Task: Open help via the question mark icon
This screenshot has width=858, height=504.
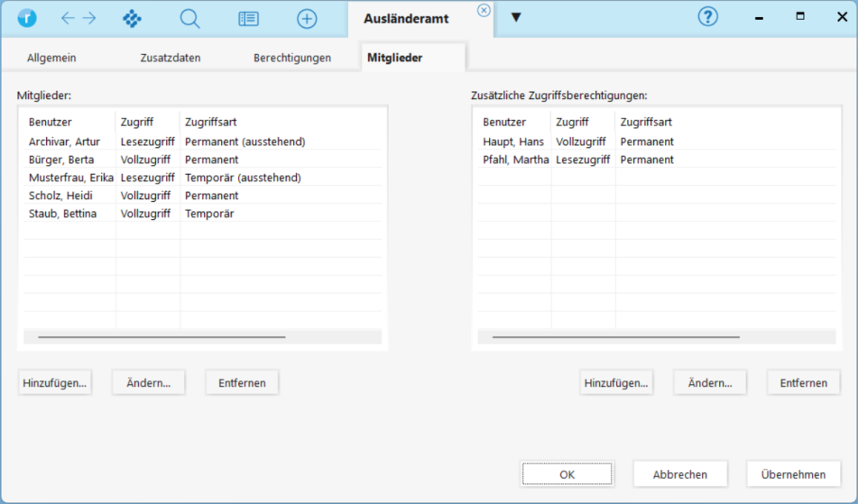Action: 708,17
